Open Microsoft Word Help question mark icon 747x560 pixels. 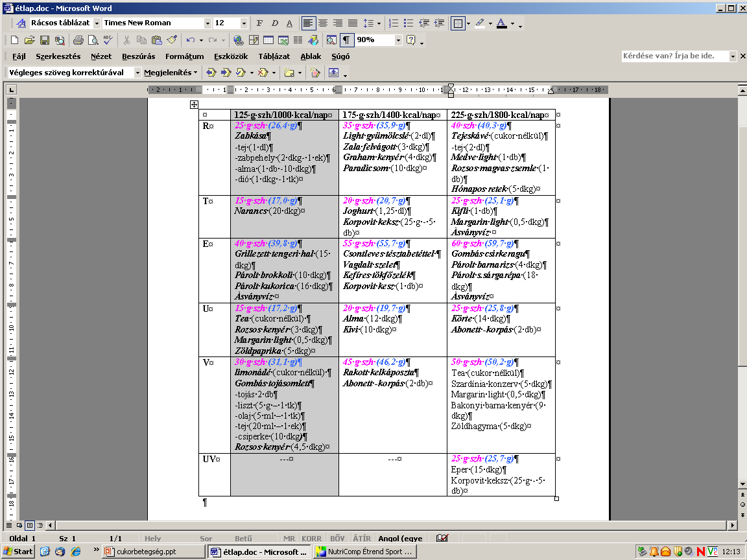410,40
